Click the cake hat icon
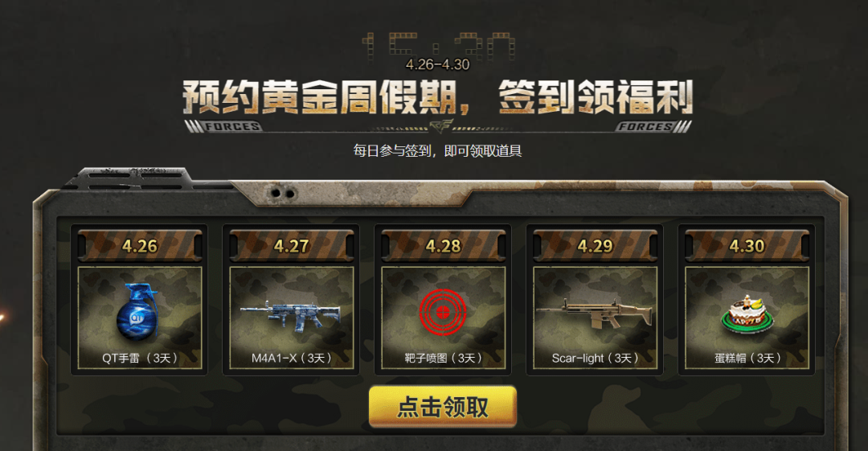The image size is (868, 451). tap(747, 314)
